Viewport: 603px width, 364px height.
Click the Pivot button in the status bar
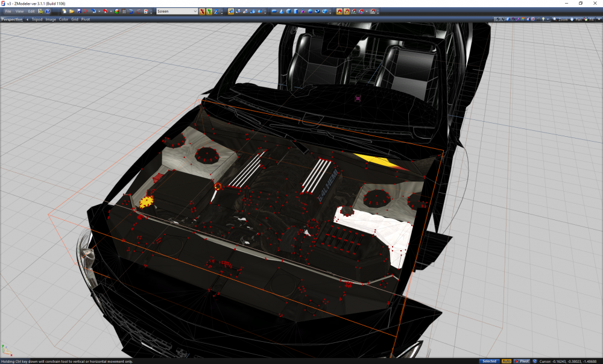click(x=523, y=360)
